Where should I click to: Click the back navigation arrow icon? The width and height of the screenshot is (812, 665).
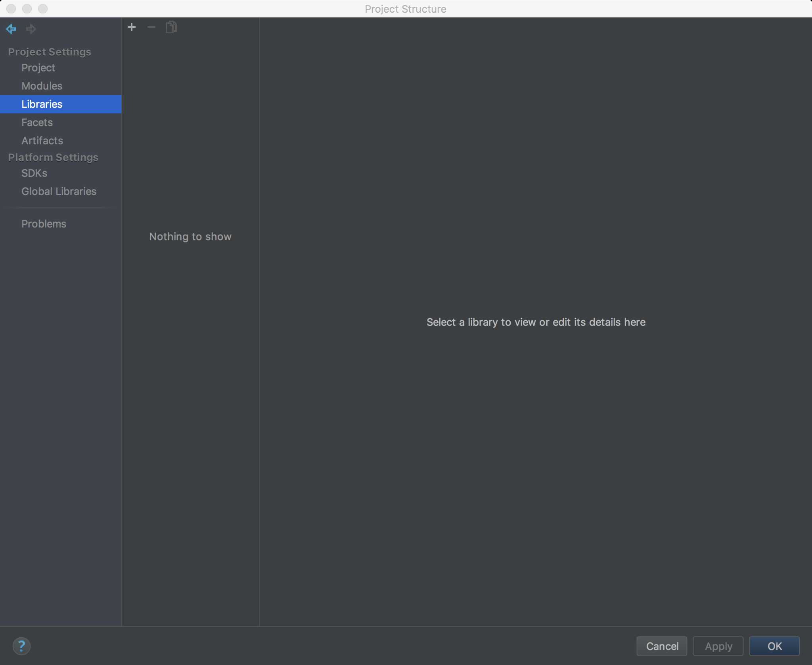(11, 28)
